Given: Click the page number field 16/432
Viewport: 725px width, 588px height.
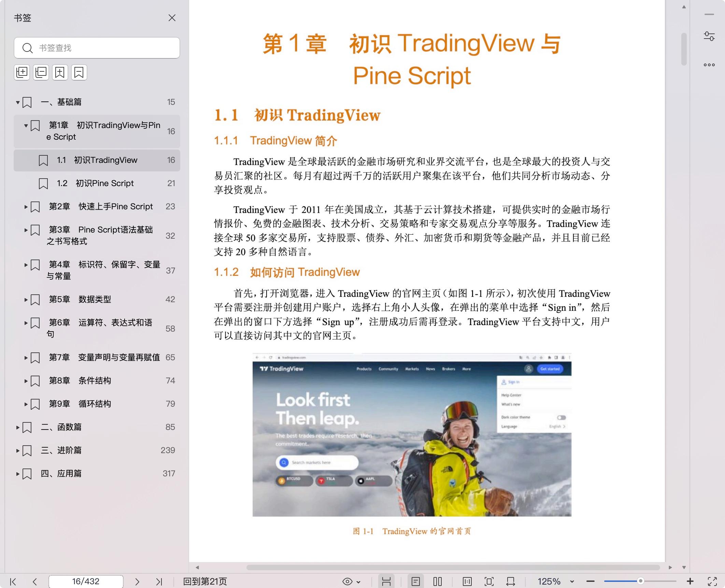Looking at the screenshot, I should [x=86, y=581].
